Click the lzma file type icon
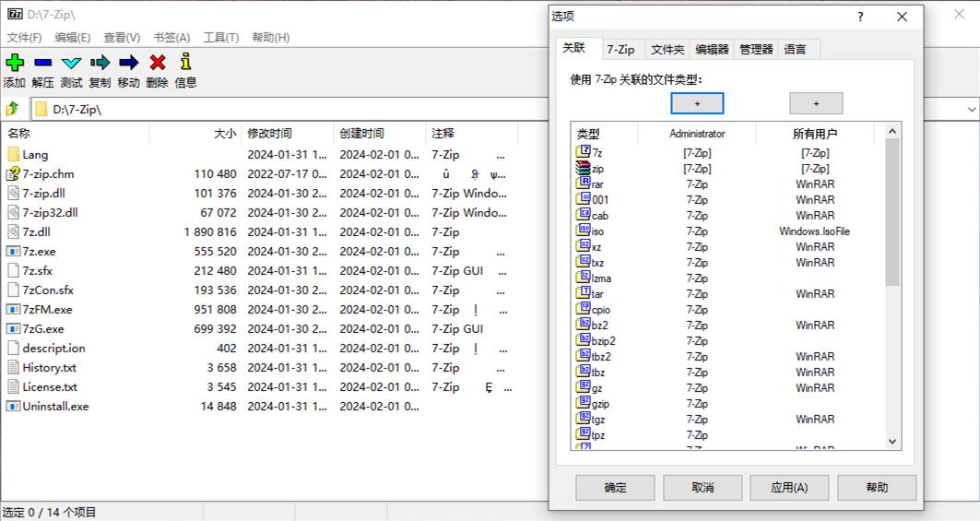 point(584,277)
